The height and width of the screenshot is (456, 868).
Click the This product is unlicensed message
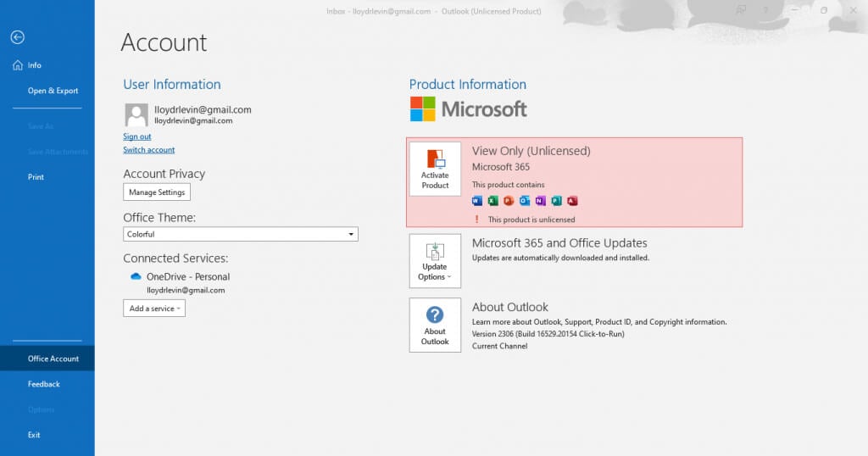[531, 220]
